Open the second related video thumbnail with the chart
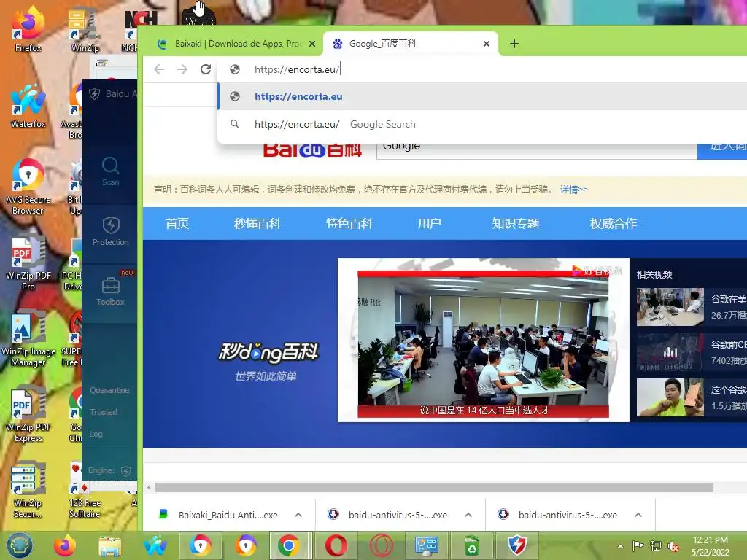Viewport: 747px width, 560px height. 670,352
